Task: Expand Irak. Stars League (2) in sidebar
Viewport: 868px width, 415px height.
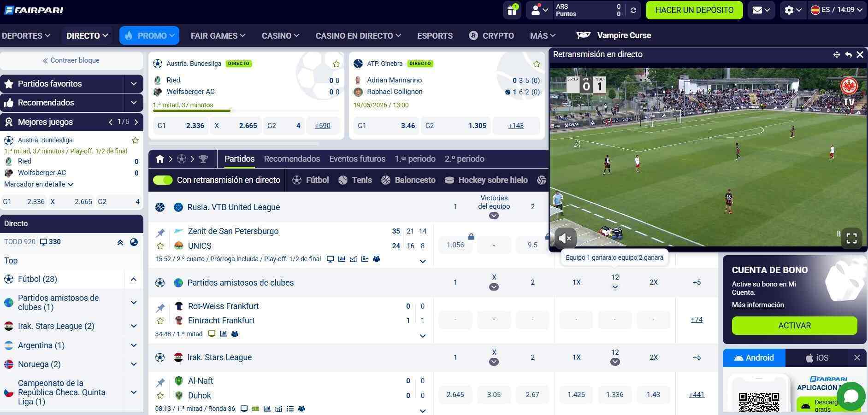Action: click(x=134, y=326)
